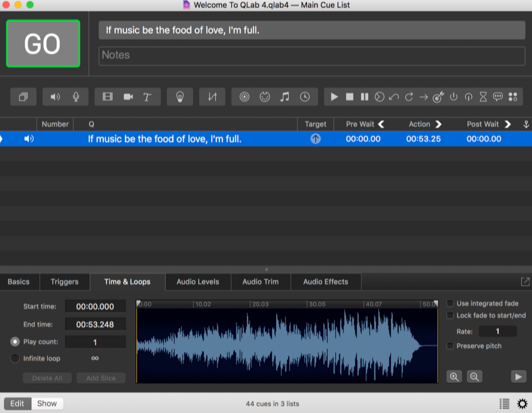Select the Infinite loop radio button
The width and height of the screenshot is (532, 413).
[x=15, y=358]
